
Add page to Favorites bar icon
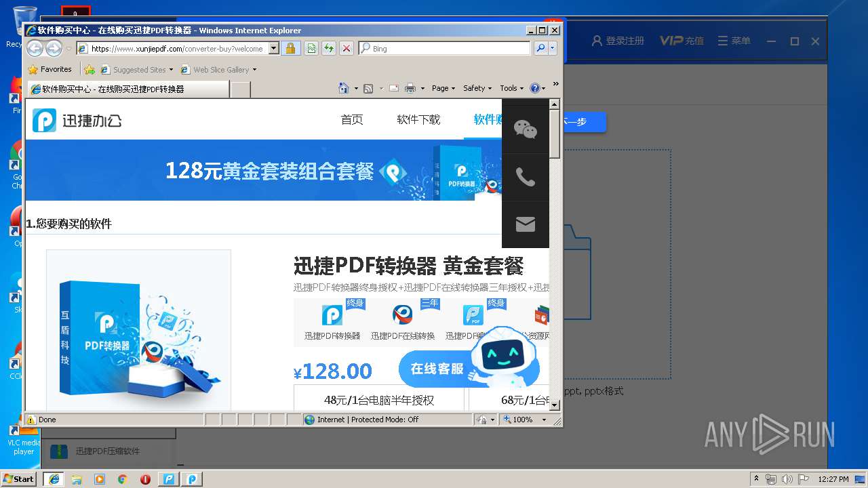click(x=89, y=69)
